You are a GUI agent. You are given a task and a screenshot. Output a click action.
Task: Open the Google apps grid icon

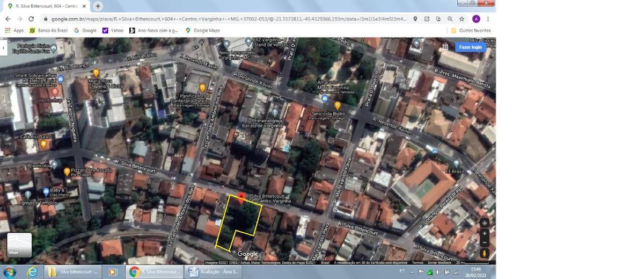click(x=445, y=47)
